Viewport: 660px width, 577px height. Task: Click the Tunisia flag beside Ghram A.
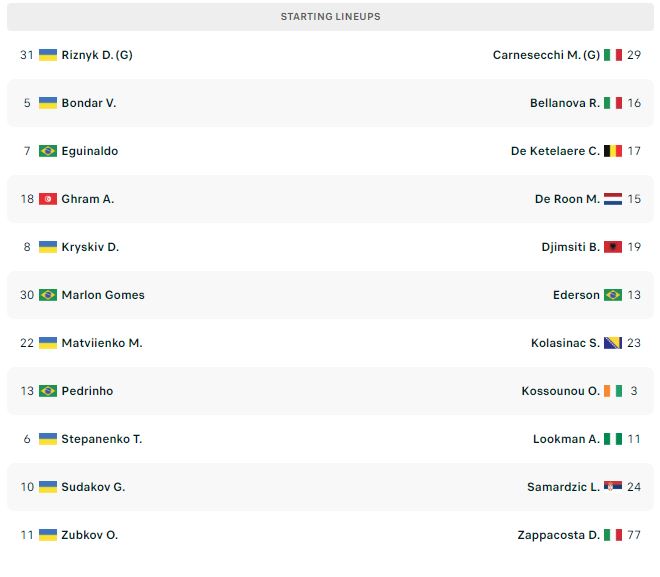[x=48, y=199]
